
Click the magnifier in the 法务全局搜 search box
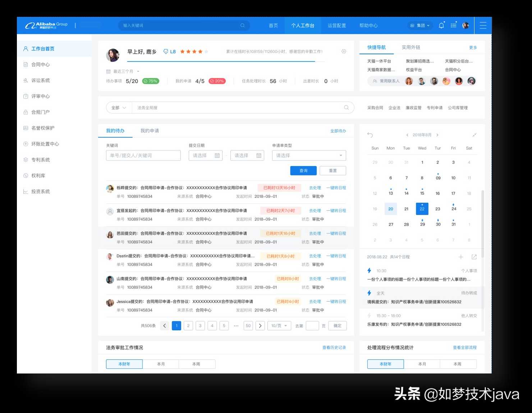pos(347,107)
